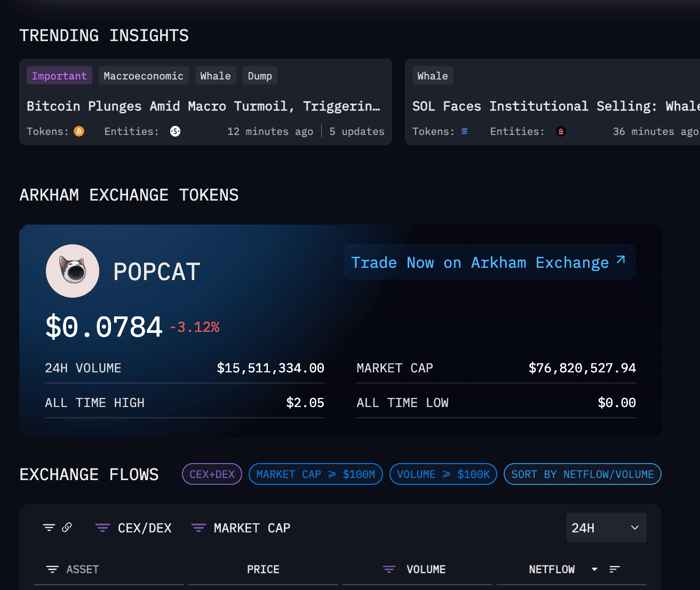700x590 pixels.
Task: Click the 36 minutes ago timestamp
Action: point(656,131)
